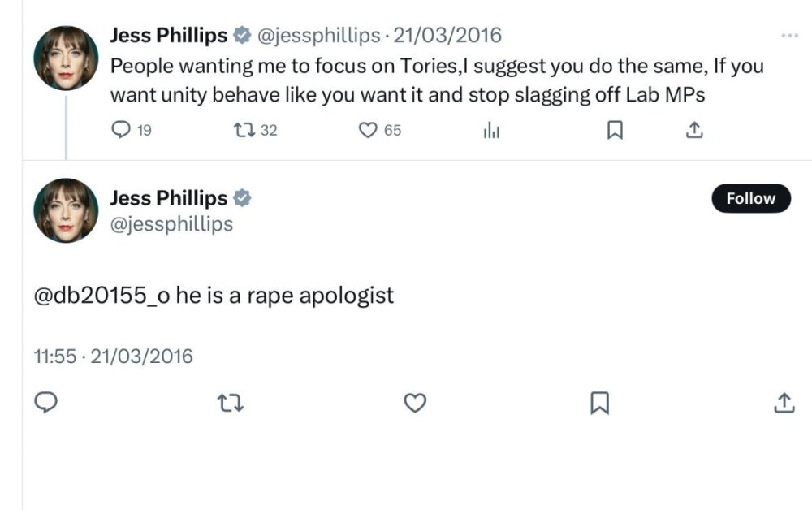Click the 11:55 · 21/03/2016 timestamp

(113, 356)
